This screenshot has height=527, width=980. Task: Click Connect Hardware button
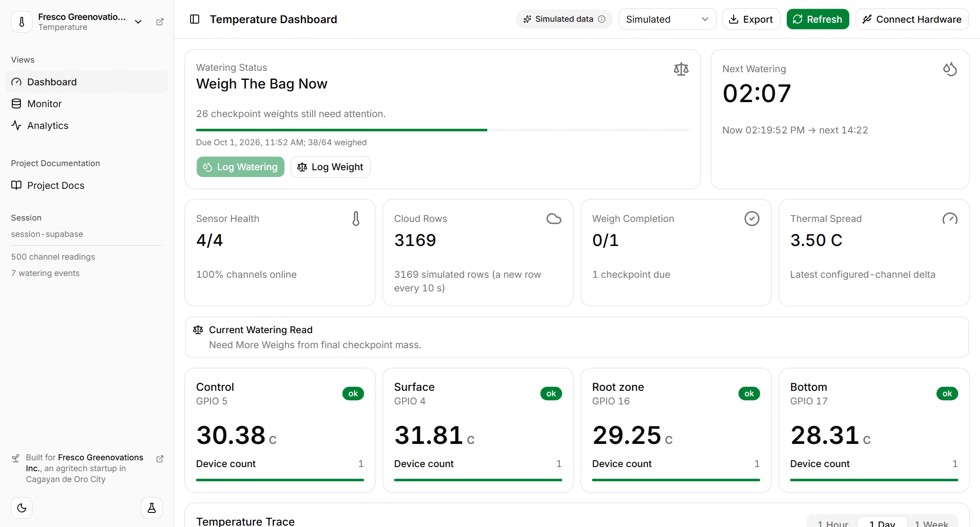912,19
